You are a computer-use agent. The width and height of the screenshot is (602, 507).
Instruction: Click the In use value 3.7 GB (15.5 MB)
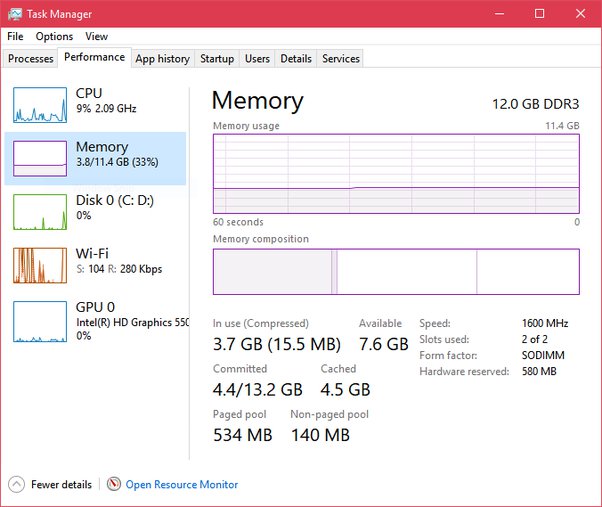click(x=277, y=344)
